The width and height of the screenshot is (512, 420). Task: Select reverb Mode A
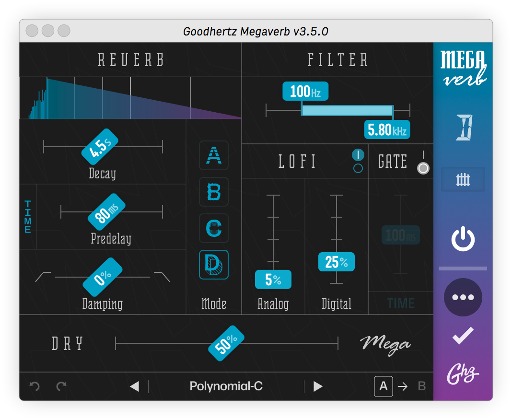pyautogui.click(x=214, y=155)
